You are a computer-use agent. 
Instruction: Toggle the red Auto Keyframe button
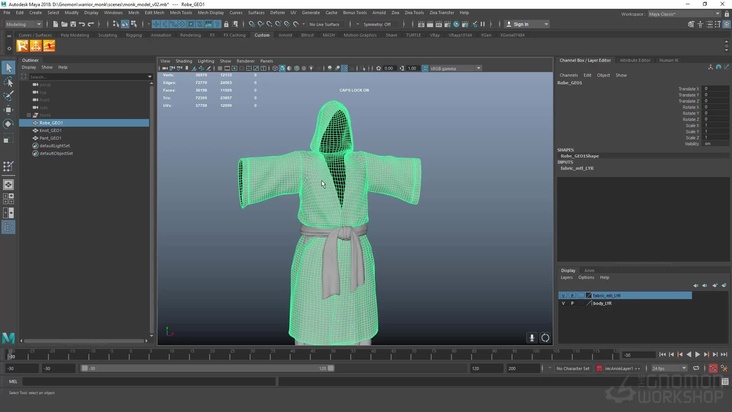point(713,368)
